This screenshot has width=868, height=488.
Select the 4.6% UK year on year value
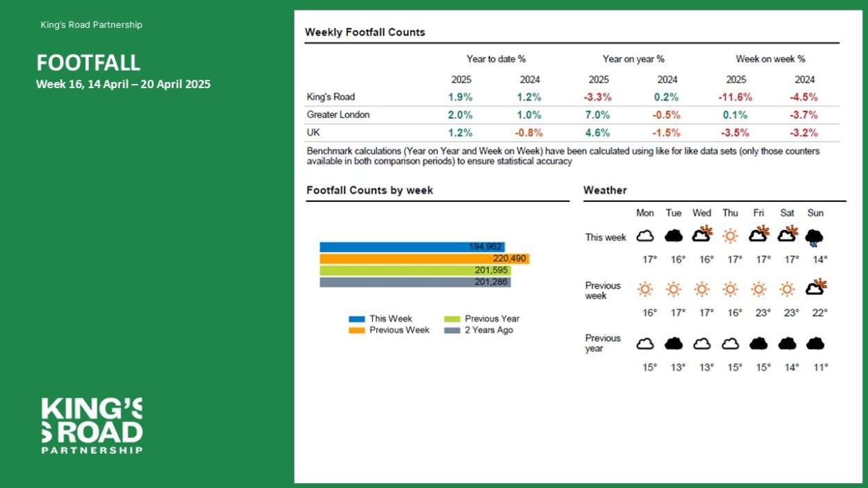598,133
